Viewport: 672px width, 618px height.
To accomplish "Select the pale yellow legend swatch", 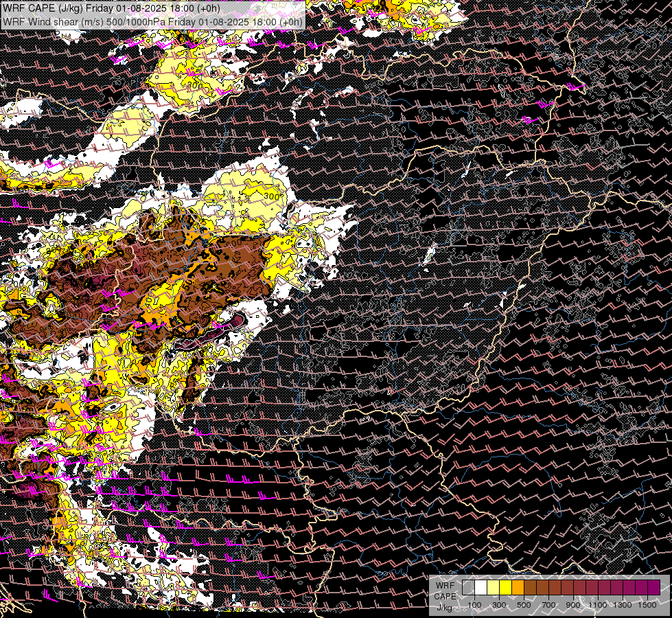I will (x=494, y=587).
